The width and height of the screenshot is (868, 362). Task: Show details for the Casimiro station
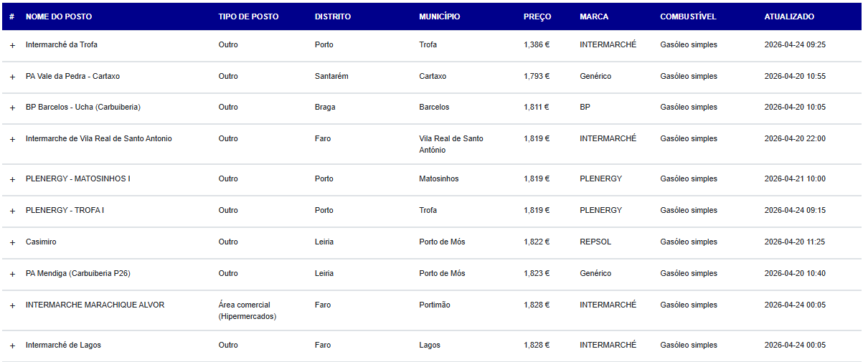(12, 242)
